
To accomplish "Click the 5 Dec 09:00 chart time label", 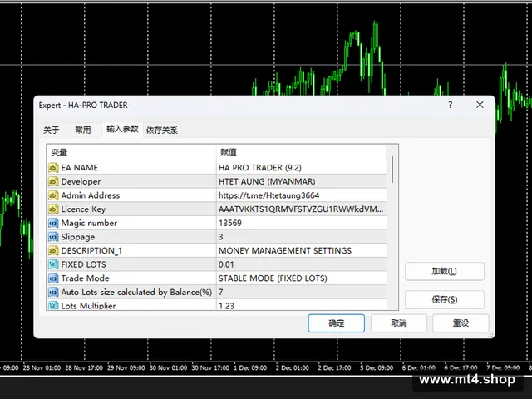I will (x=377, y=367).
